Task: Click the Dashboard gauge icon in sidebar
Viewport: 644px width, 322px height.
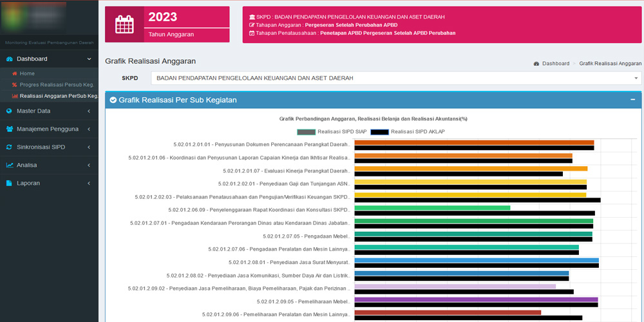Action: pos(10,59)
